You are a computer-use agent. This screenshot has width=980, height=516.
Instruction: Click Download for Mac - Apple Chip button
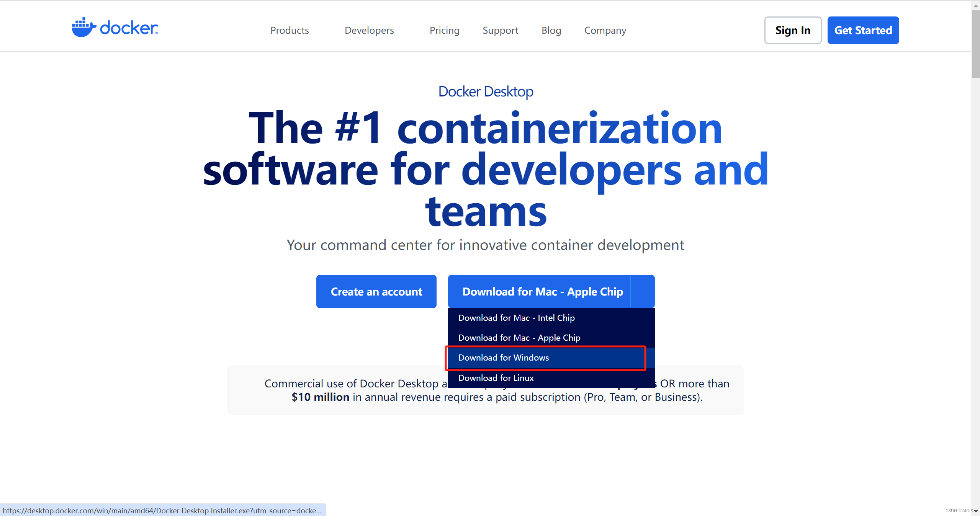tap(539, 291)
